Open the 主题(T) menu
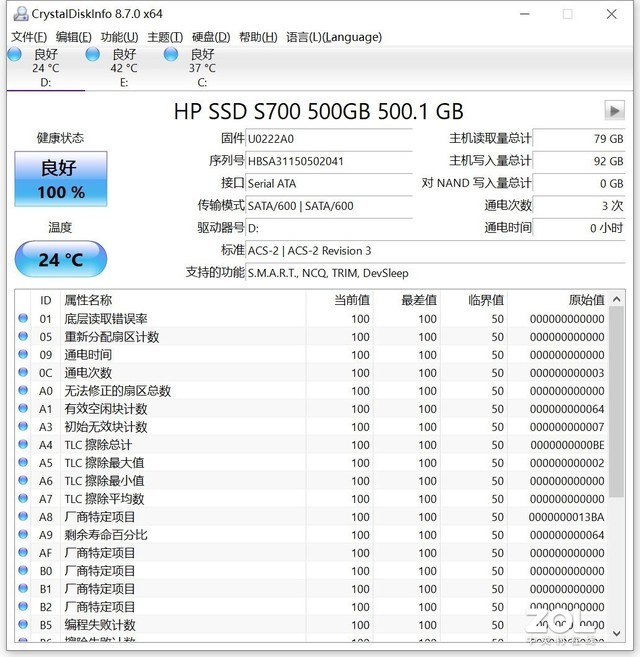This screenshot has width=640, height=657. click(x=165, y=37)
